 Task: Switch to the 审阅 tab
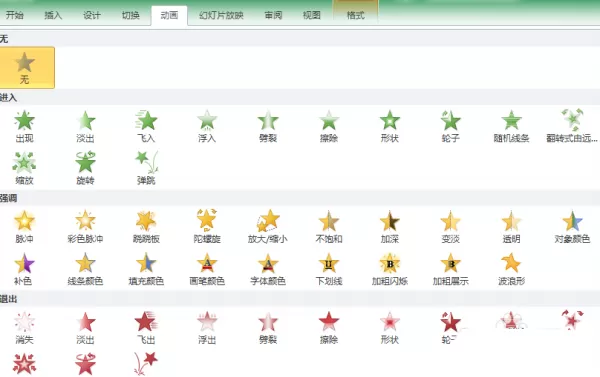click(x=273, y=15)
